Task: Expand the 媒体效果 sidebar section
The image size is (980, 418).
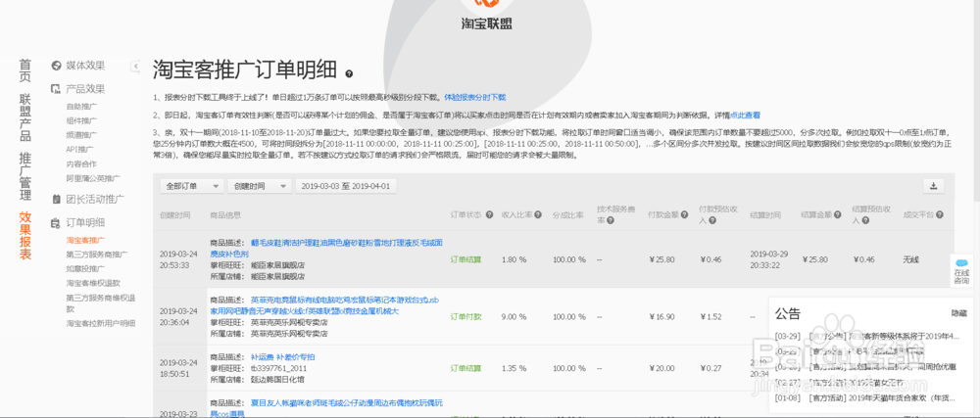Action: [85, 66]
